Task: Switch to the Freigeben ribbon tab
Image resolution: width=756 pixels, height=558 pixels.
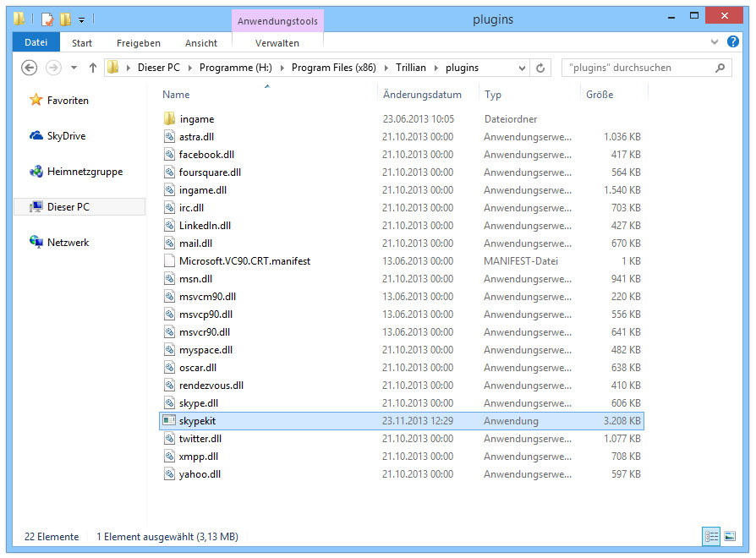Action: (x=139, y=43)
